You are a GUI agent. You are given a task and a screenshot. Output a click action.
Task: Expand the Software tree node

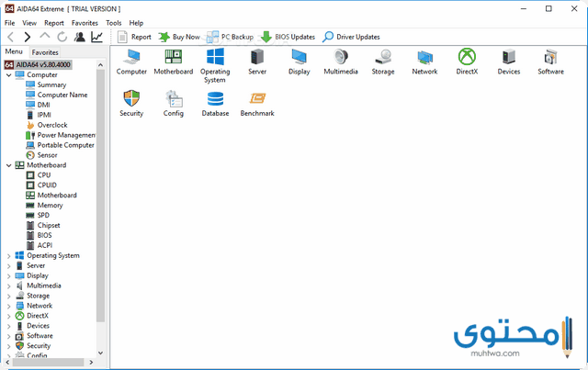[8, 336]
